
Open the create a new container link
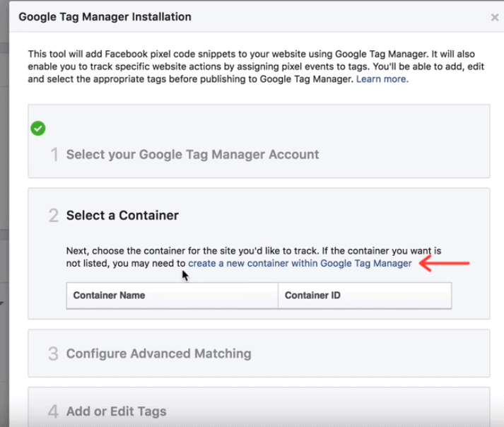(x=300, y=263)
